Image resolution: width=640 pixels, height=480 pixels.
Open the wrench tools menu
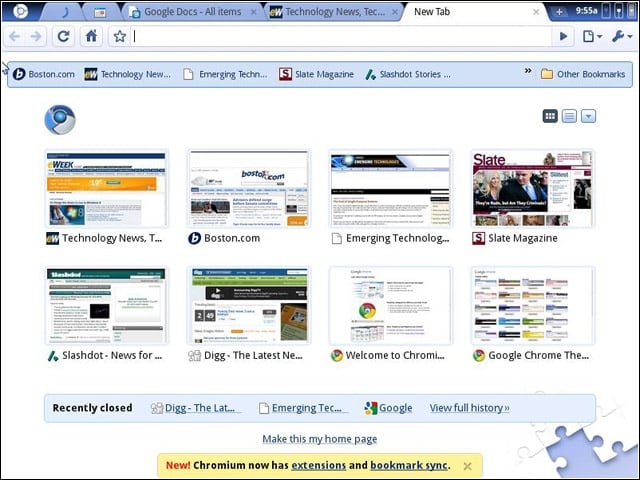(x=622, y=36)
